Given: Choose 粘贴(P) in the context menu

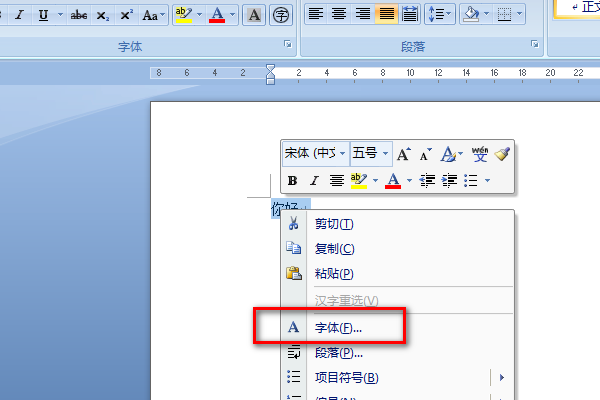Looking at the screenshot, I should pos(398,273).
